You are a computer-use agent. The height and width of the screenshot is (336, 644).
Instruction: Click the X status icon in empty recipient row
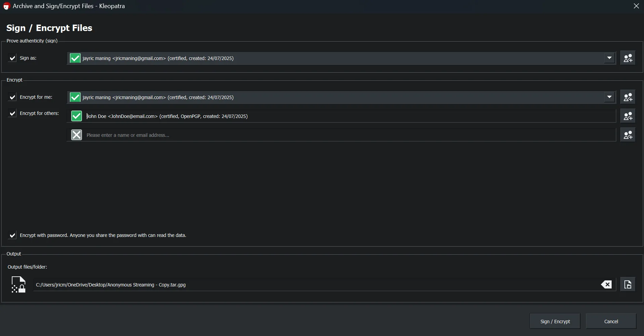(77, 135)
